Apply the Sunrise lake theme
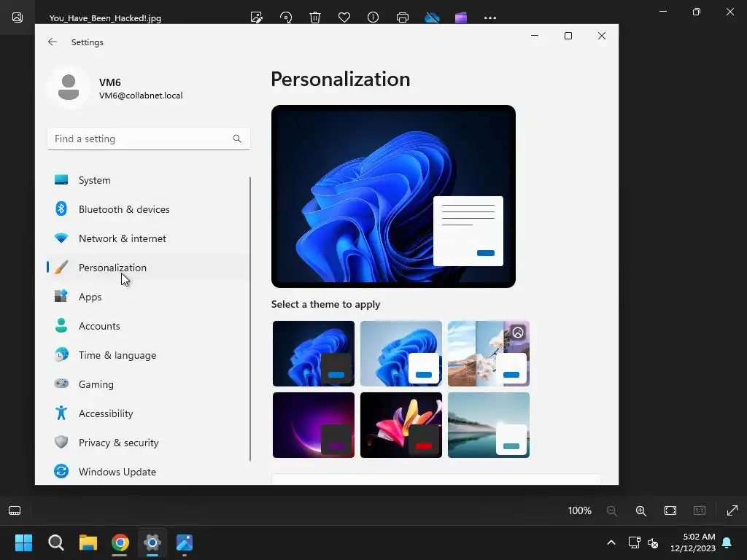The image size is (747, 560). [x=489, y=425]
